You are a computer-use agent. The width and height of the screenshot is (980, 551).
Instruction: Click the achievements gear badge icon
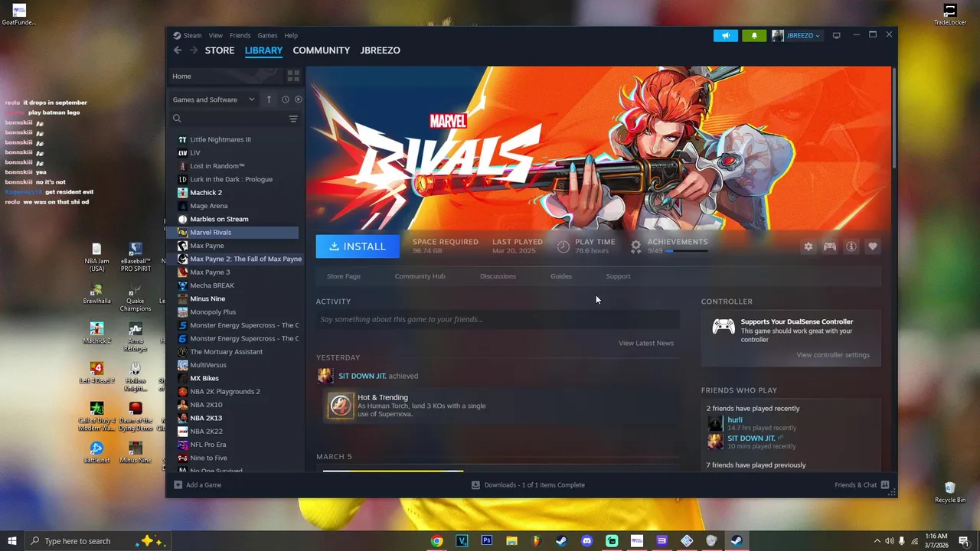point(635,246)
